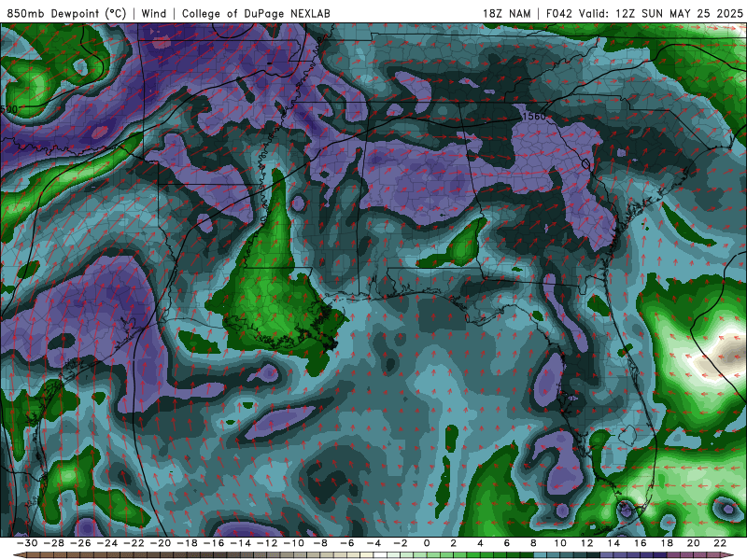Click the 8 value on the color scale
Screen dimensions: 747x560
(533, 543)
